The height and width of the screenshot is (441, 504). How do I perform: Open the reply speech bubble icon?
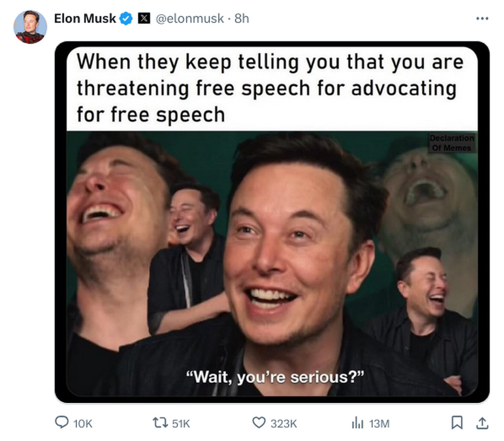[62, 423]
